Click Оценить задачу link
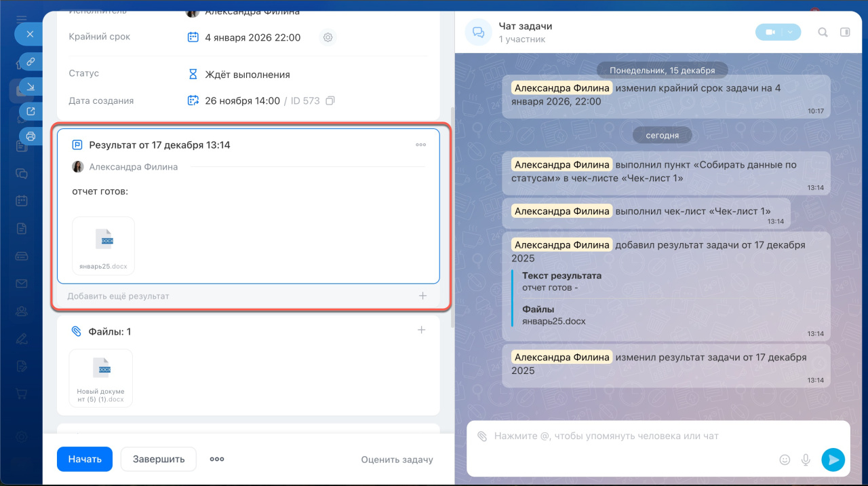The height and width of the screenshot is (486, 868). [397, 460]
